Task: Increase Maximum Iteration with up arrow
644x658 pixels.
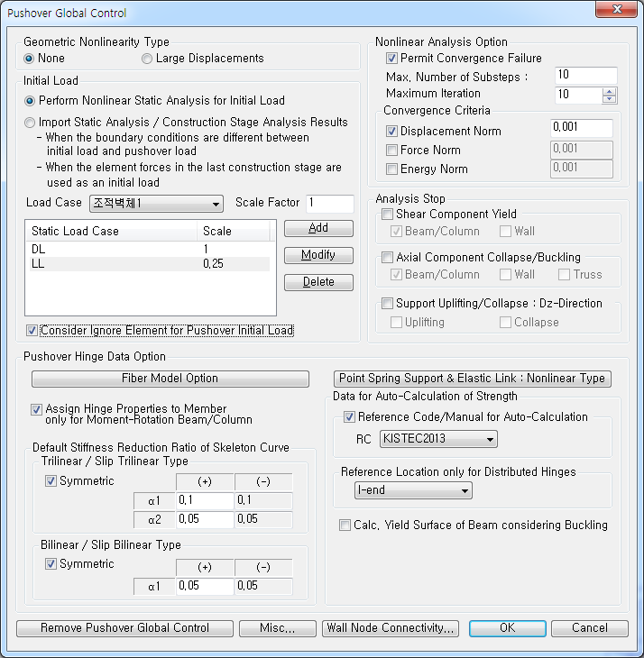Action: click(x=610, y=90)
